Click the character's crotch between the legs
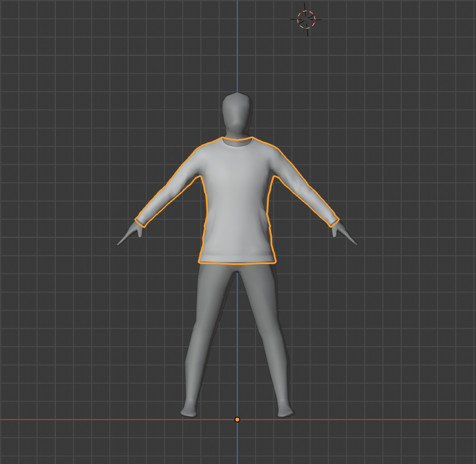 click(x=237, y=271)
